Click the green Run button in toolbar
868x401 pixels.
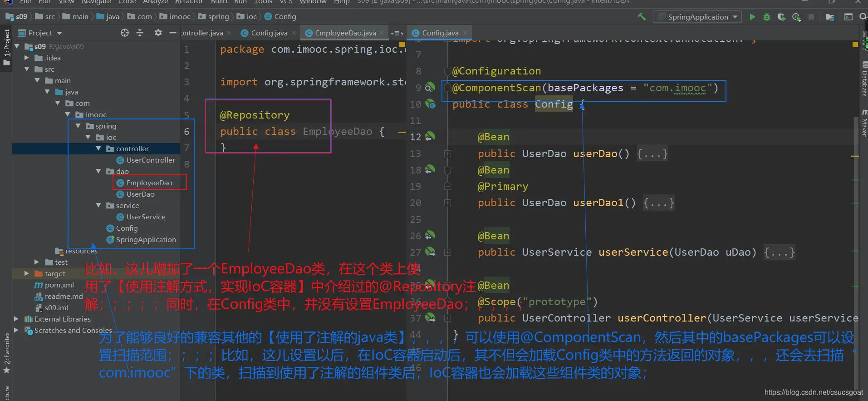(x=752, y=17)
